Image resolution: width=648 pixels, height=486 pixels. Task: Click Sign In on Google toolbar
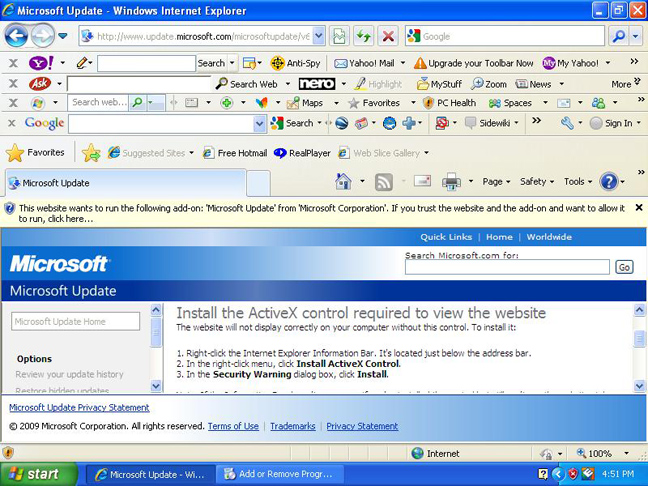click(611, 123)
